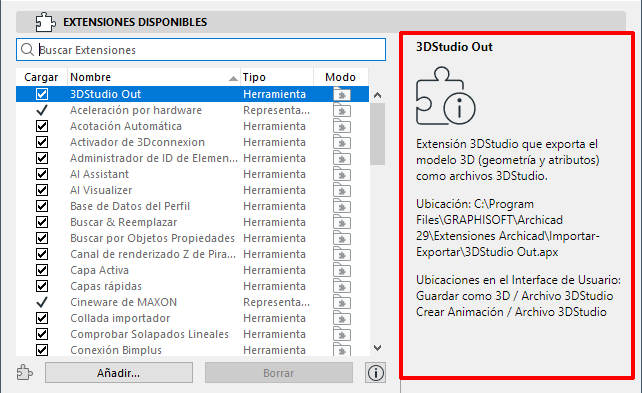Click folder mode icon for Aceleración por hardware
642x393 pixels.
click(342, 111)
